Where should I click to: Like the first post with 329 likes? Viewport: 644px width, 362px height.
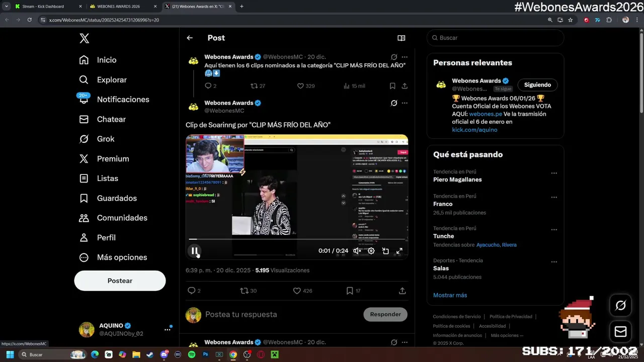tap(300, 86)
